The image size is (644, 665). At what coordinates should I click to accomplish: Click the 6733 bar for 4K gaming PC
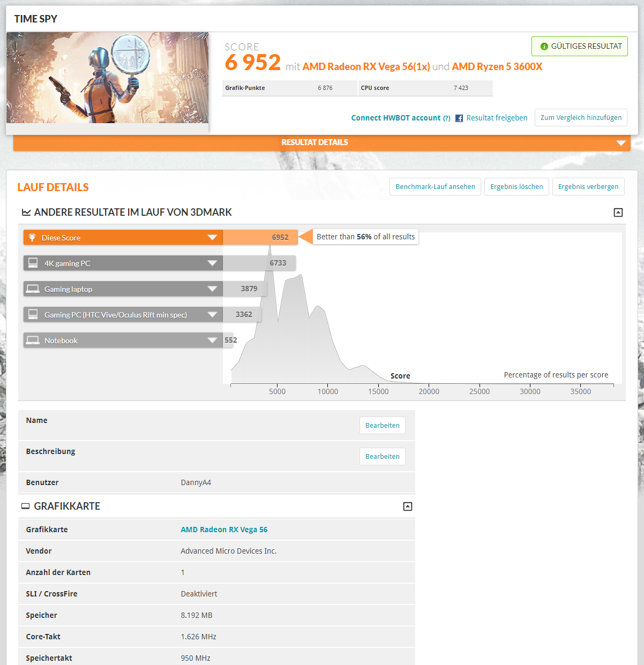[x=259, y=263]
